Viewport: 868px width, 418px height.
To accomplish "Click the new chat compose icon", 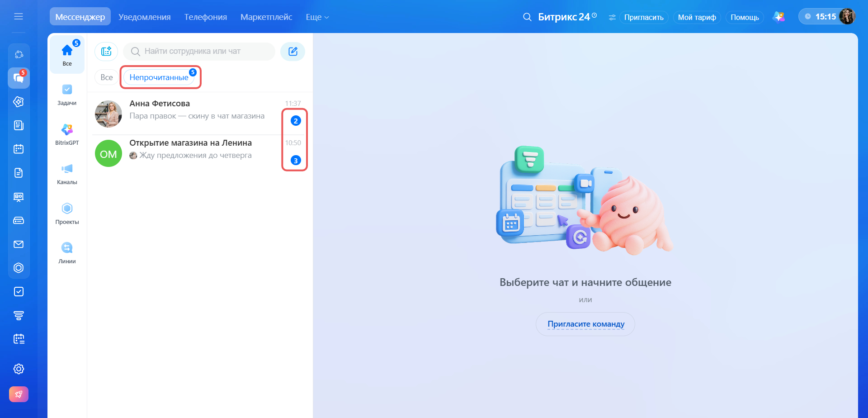I will [x=292, y=51].
